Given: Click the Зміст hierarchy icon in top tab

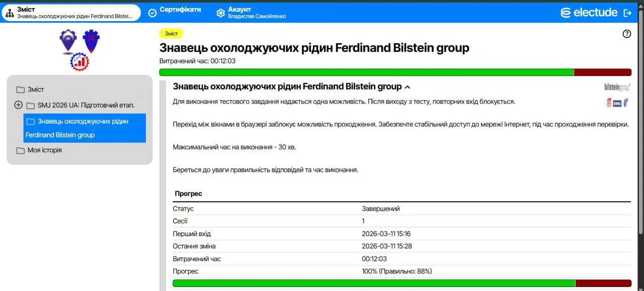Looking at the screenshot, I should tap(10, 13).
